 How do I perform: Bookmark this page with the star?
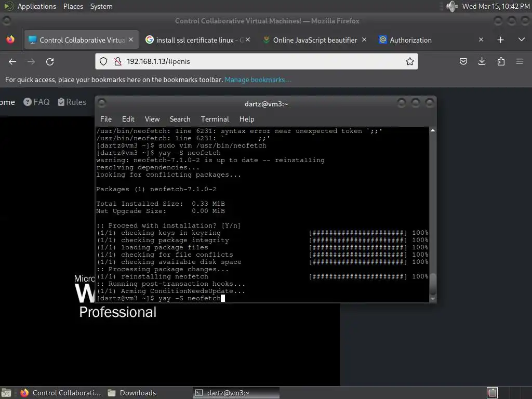pos(410,61)
